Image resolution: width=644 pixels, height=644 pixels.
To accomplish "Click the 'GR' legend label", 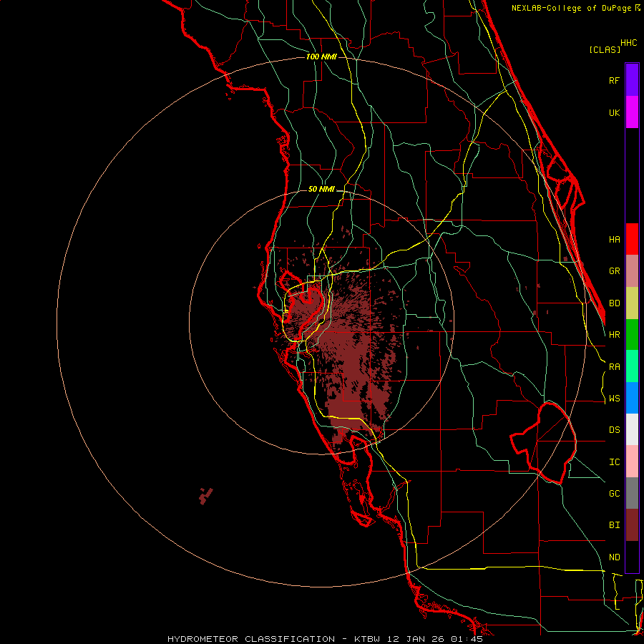I will click(614, 271).
